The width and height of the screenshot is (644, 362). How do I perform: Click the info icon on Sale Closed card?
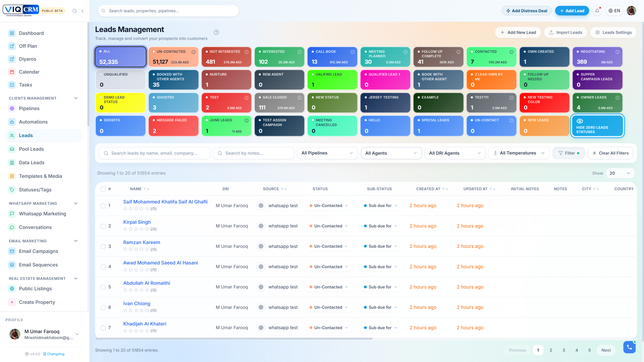click(x=300, y=98)
